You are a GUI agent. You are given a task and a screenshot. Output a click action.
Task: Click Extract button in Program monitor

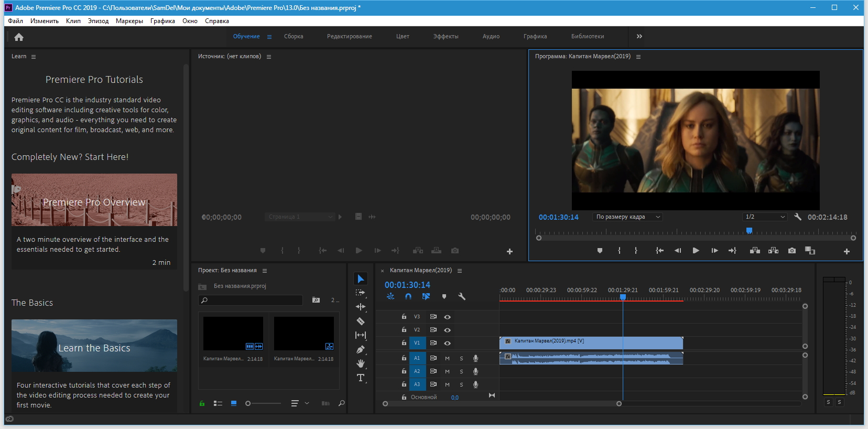coord(773,251)
